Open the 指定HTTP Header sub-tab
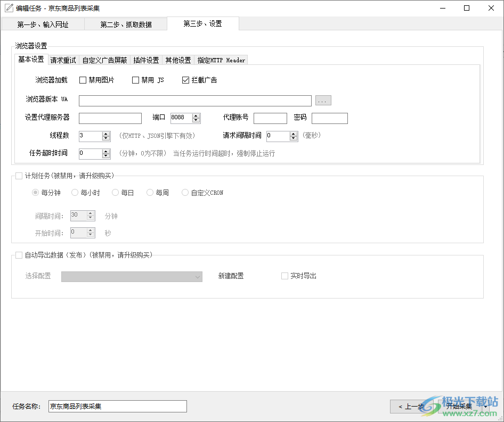The height and width of the screenshot is (422, 504). point(221,60)
